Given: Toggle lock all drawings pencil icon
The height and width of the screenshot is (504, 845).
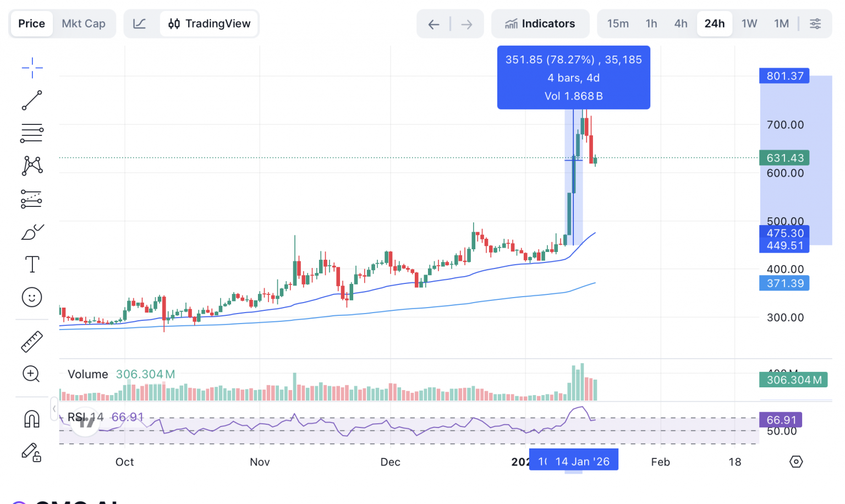Looking at the screenshot, I should 32,452.
